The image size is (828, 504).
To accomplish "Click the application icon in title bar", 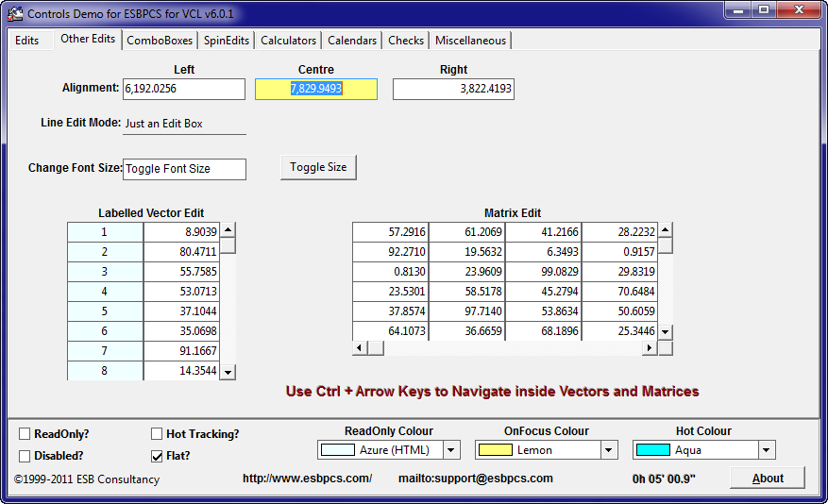I will [x=15, y=13].
